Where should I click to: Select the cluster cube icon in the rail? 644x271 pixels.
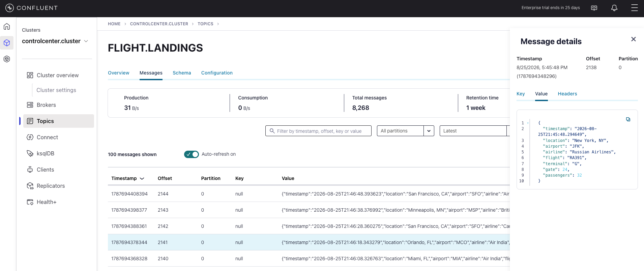(7, 43)
